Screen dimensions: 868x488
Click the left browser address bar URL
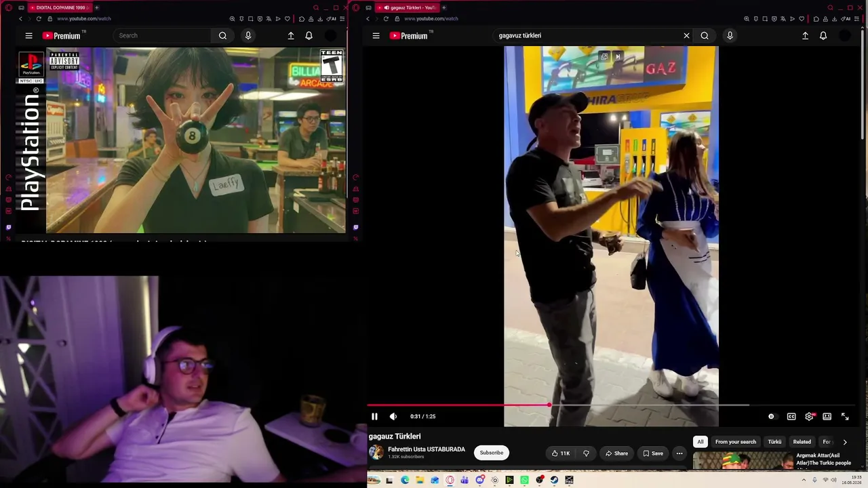pos(84,19)
